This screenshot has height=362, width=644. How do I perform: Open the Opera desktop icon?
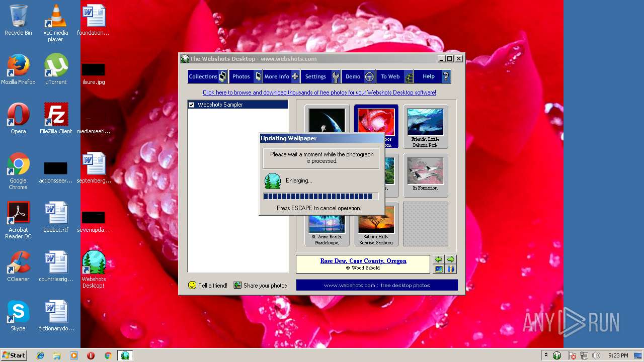(18, 119)
